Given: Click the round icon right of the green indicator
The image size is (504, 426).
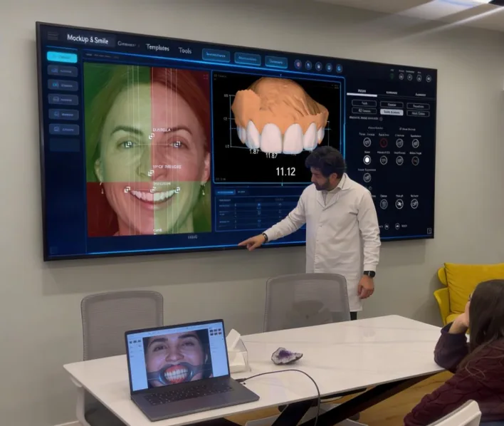Looking at the screenshot, I should [x=401, y=76].
